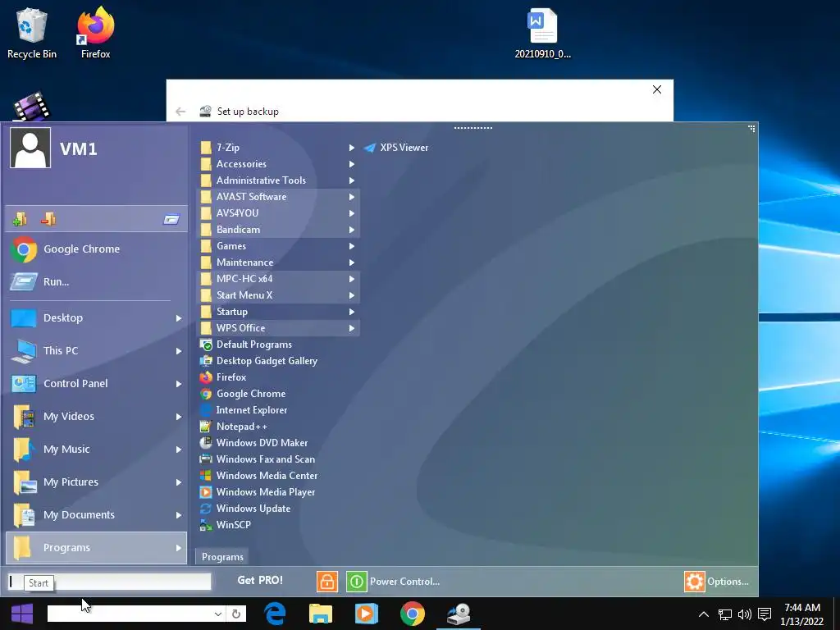
Task: Click the taskbar address refresh button
Action: (x=236, y=614)
